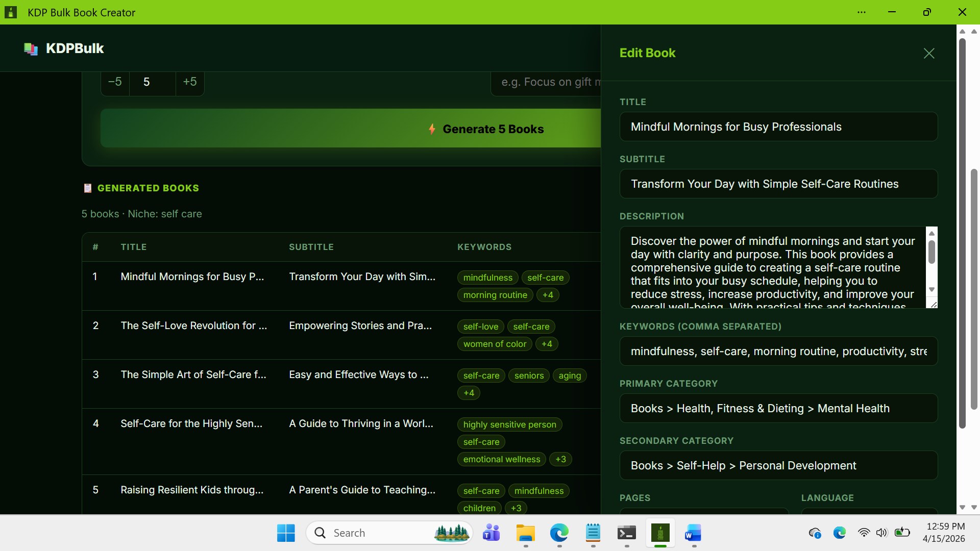Increase book count with +5 button

point(190,82)
